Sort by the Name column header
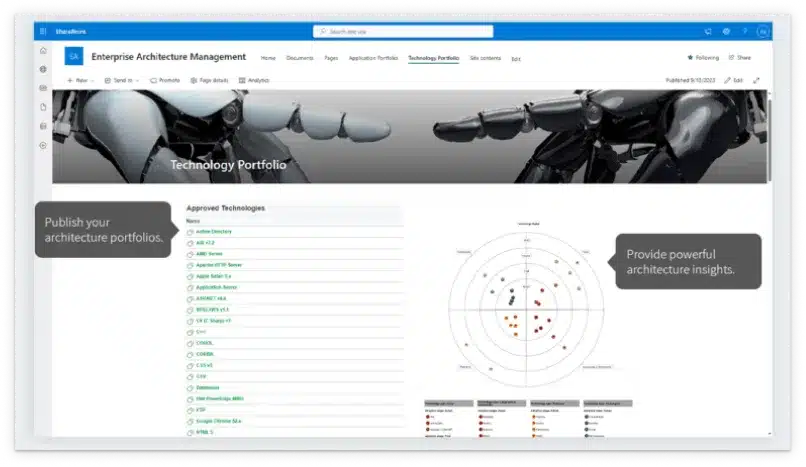 tap(193, 221)
